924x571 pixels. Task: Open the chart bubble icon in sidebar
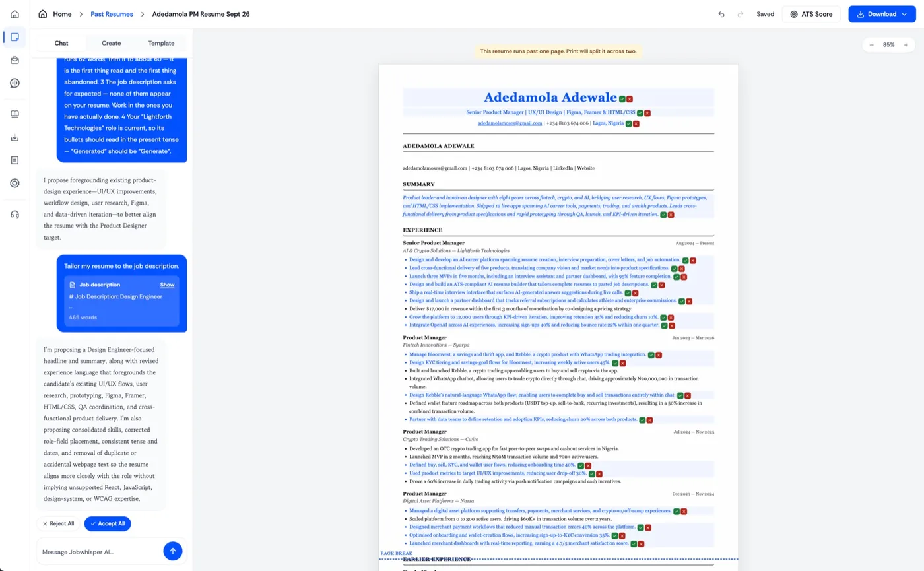tap(15, 83)
